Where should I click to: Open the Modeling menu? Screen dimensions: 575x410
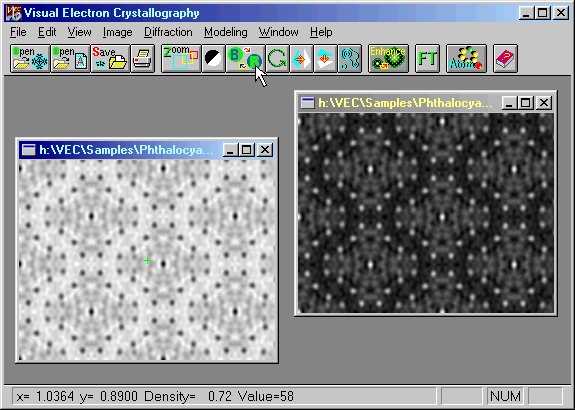[226, 32]
